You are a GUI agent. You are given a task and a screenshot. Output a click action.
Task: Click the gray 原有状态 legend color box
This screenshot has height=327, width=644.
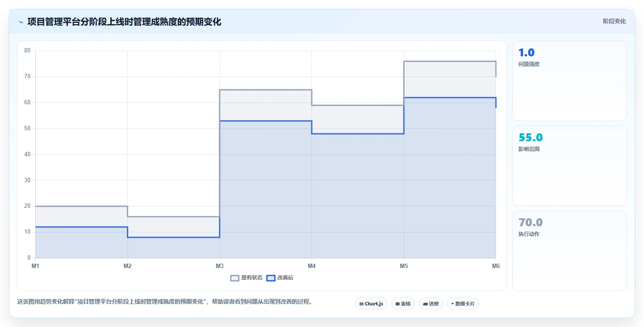(235, 278)
